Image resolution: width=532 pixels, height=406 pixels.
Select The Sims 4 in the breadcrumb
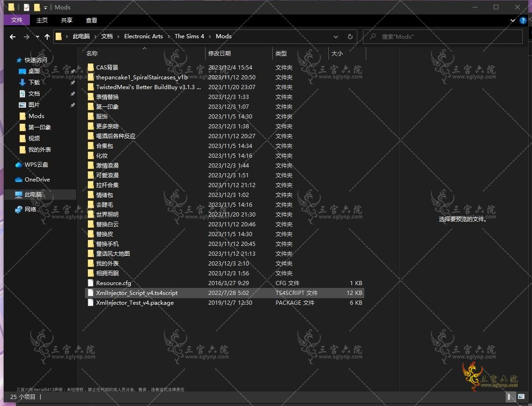click(x=189, y=36)
